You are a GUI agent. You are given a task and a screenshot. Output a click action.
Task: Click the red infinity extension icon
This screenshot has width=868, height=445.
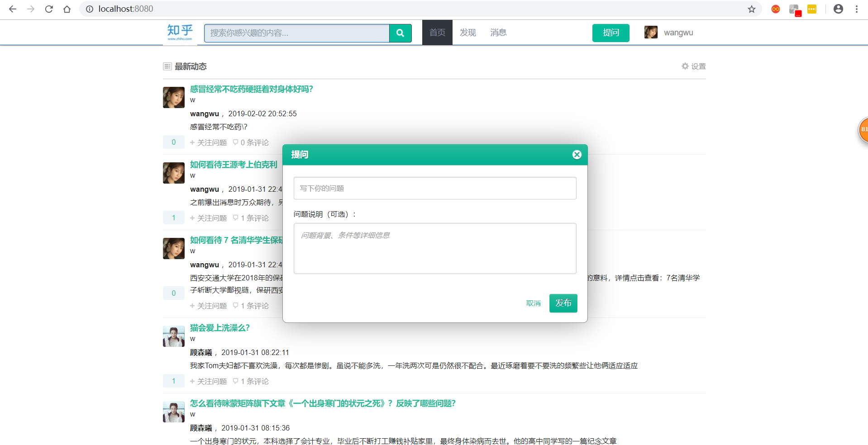[776, 9]
